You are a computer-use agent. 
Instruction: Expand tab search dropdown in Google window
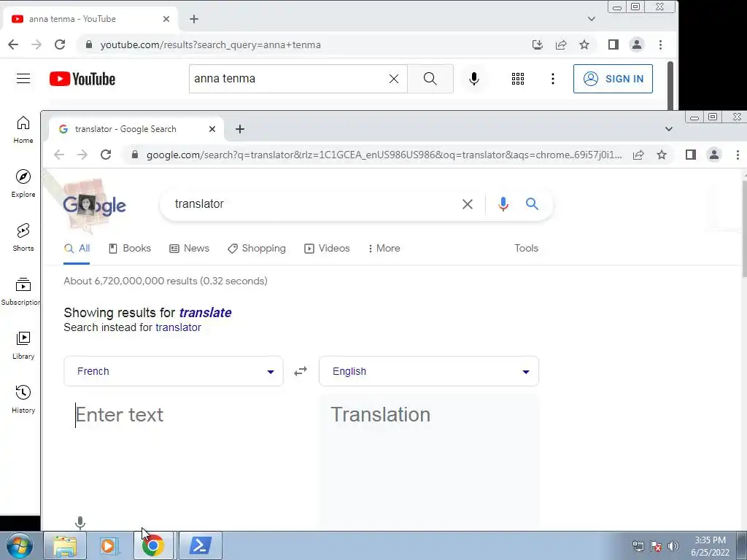(669, 129)
